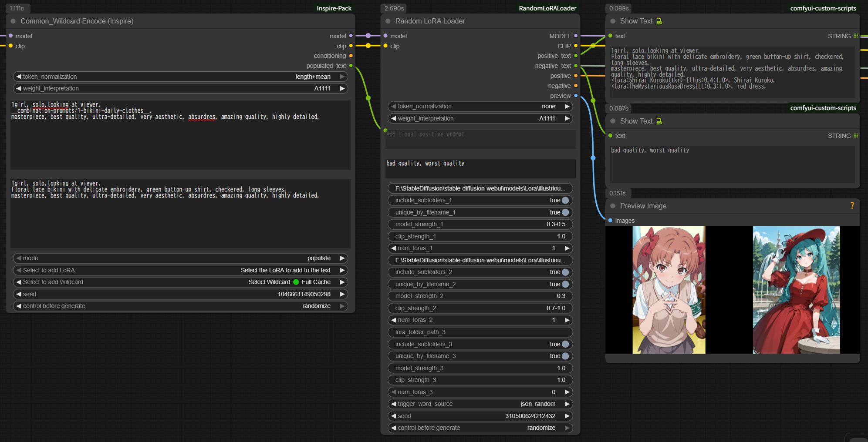This screenshot has width=868, height=442.
Task: Increment the seed 1046661149050298 using right arrow
Action: pyautogui.click(x=342, y=294)
